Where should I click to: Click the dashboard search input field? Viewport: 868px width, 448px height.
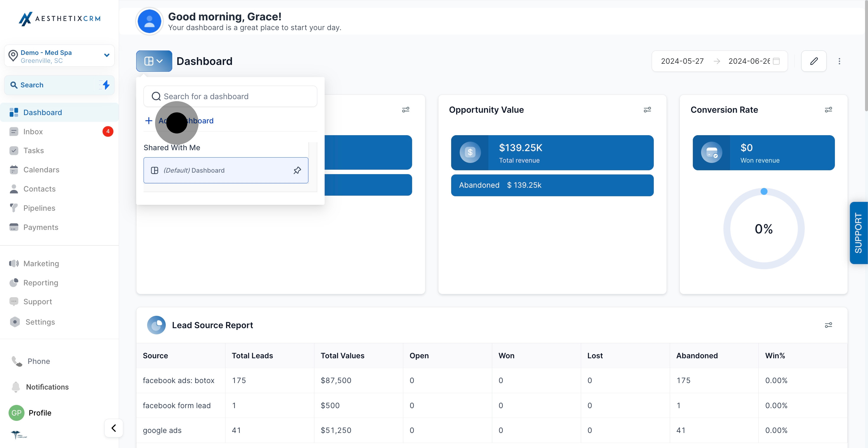tap(230, 96)
